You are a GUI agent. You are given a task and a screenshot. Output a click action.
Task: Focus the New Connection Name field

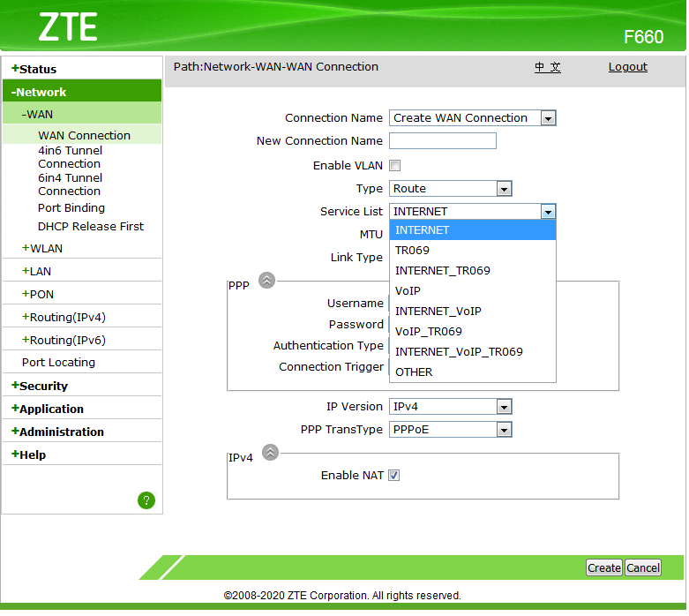click(443, 141)
